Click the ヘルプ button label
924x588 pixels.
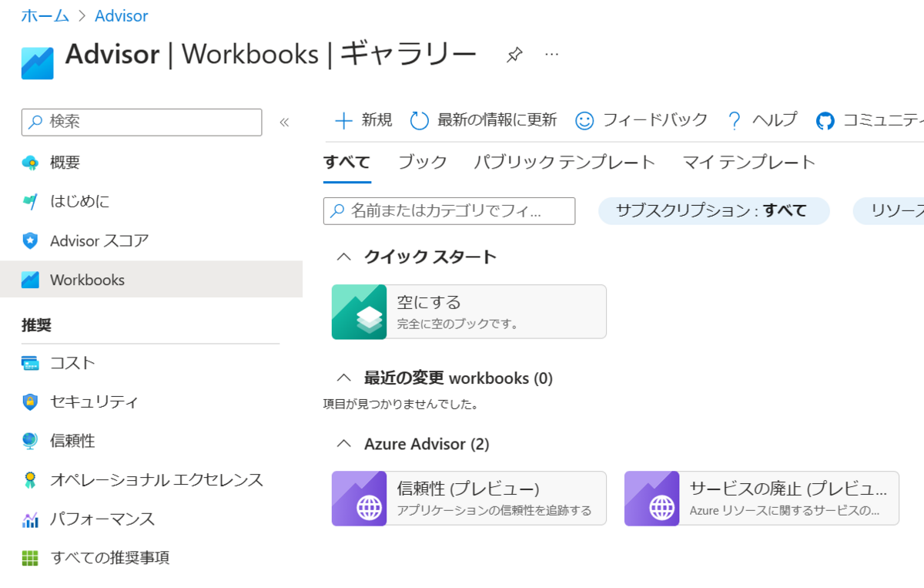tap(775, 120)
